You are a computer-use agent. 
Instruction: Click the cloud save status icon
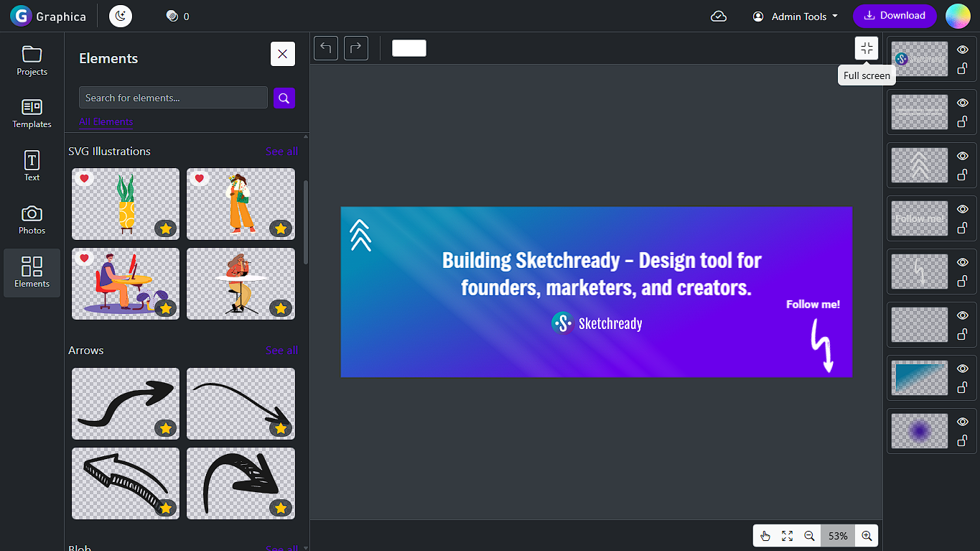pyautogui.click(x=719, y=16)
